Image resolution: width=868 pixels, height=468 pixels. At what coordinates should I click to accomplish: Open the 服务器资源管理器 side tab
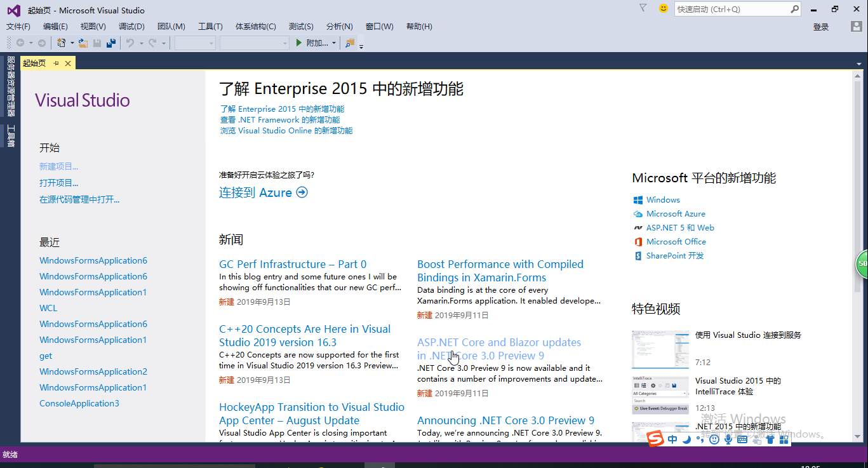click(10, 86)
